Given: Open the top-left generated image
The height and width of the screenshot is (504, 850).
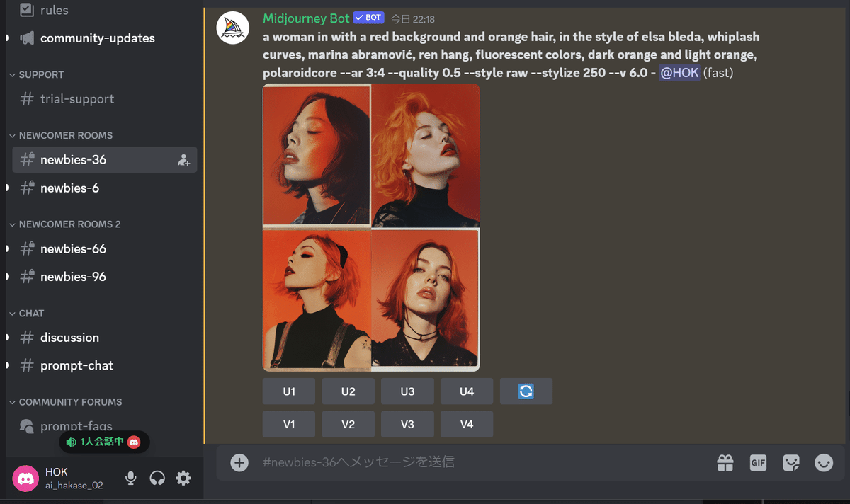Looking at the screenshot, I should click(317, 154).
